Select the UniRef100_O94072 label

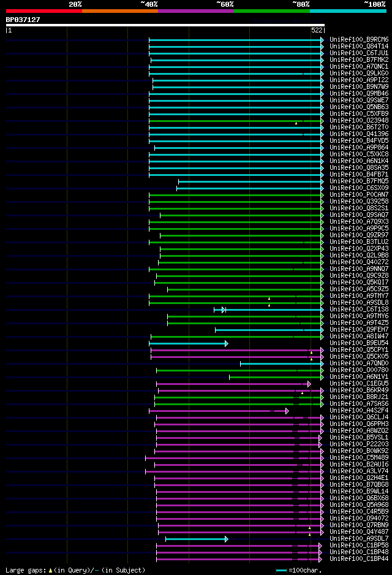click(x=359, y=519)
